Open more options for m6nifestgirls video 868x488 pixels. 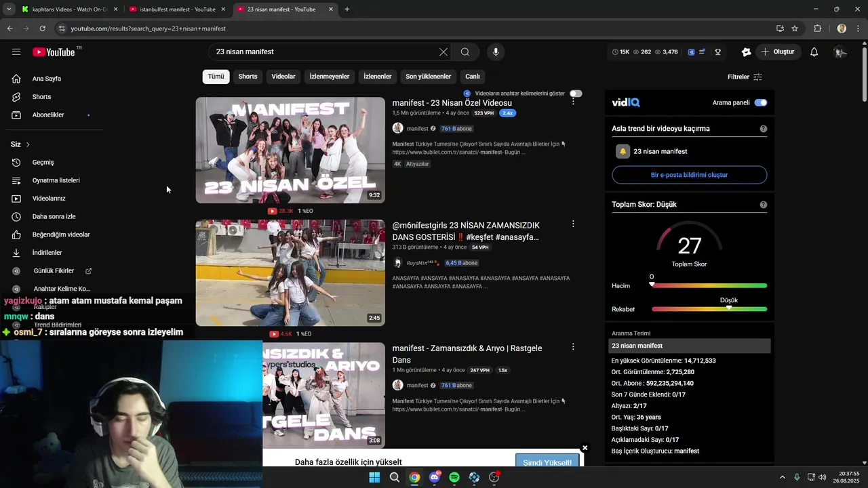(x=573, y=224)
